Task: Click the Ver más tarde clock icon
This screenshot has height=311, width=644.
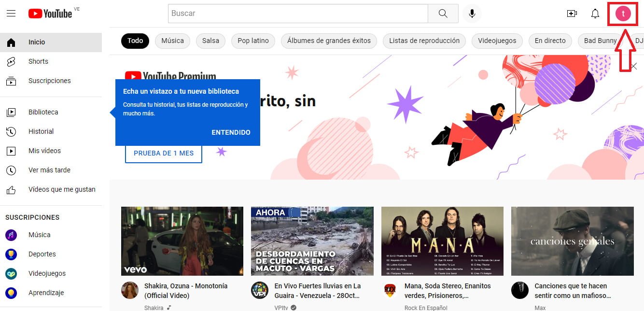Action: [11, 170]
